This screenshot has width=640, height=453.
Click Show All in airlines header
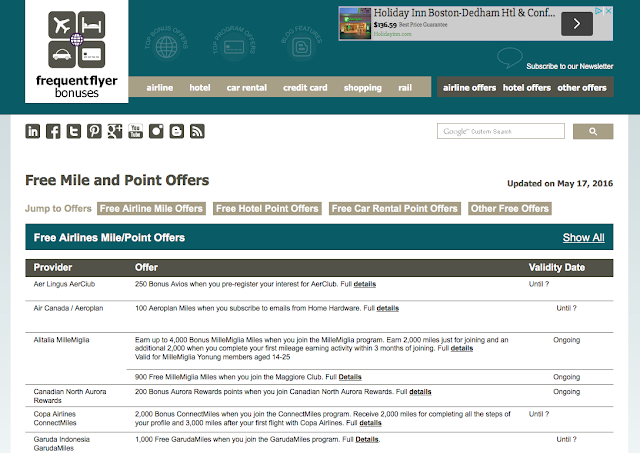point(583,238)
